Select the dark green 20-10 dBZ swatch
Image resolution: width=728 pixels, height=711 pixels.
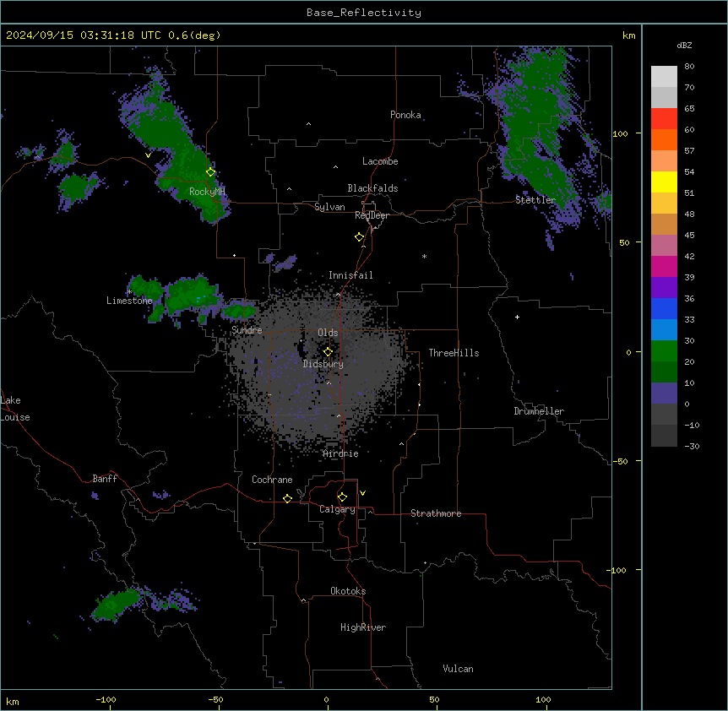click(x=664, y=372)
